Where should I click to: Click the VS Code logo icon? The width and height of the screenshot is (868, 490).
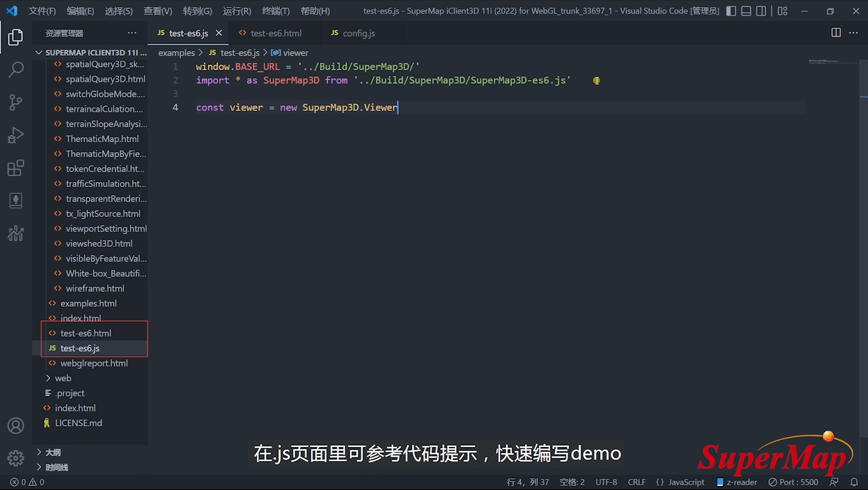click(x=12, y=11)
